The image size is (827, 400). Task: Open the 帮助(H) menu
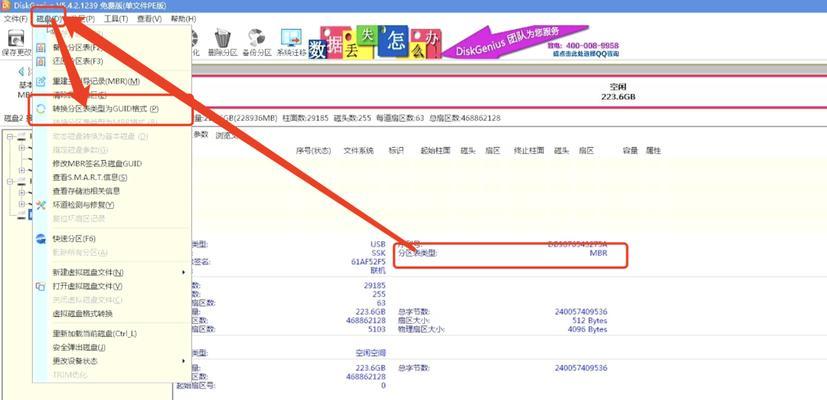tap(183, 19)
